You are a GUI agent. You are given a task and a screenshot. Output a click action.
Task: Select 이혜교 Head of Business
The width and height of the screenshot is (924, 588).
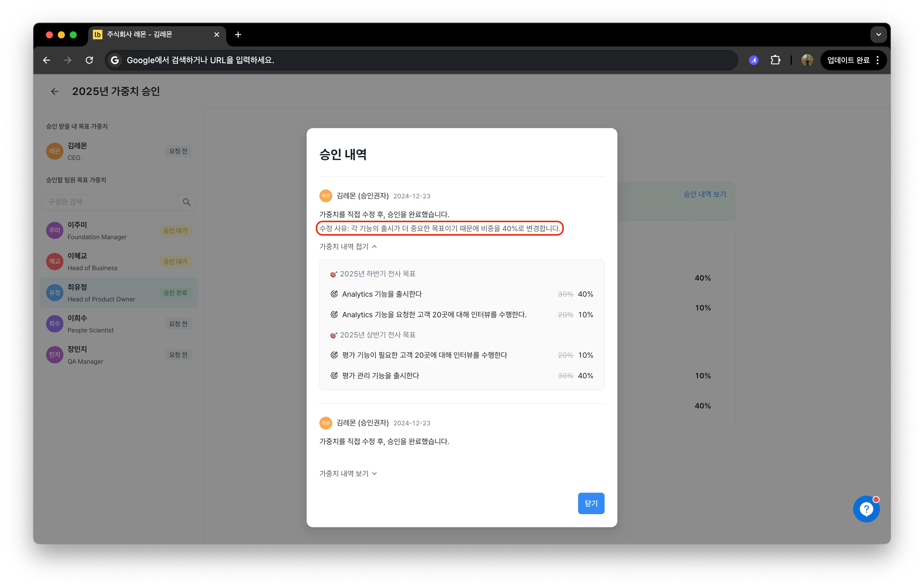[119, 262]
